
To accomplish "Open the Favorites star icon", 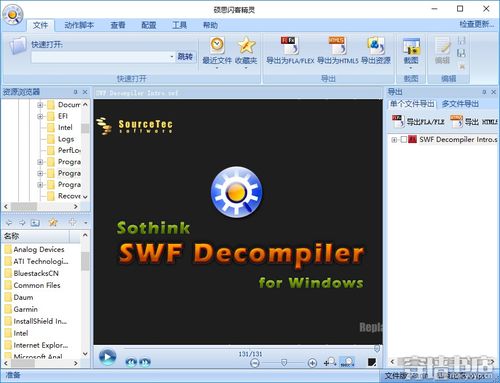I will [x=246, y=45].
